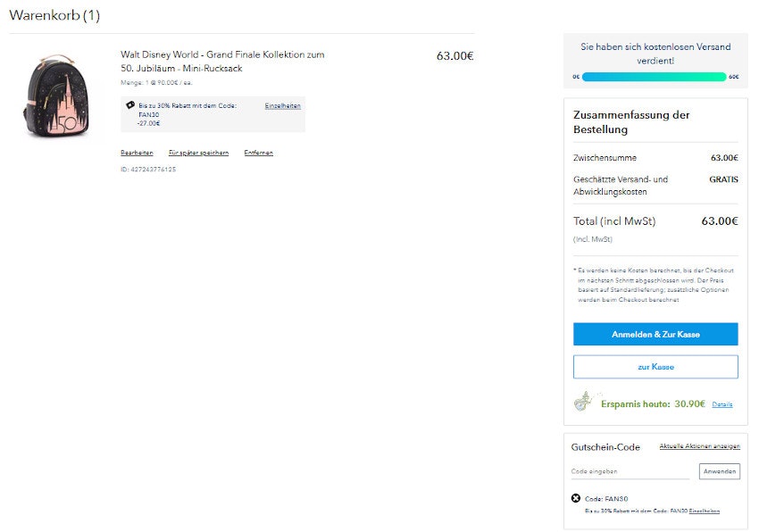Click Entfernen to delete the backpack

258,152
